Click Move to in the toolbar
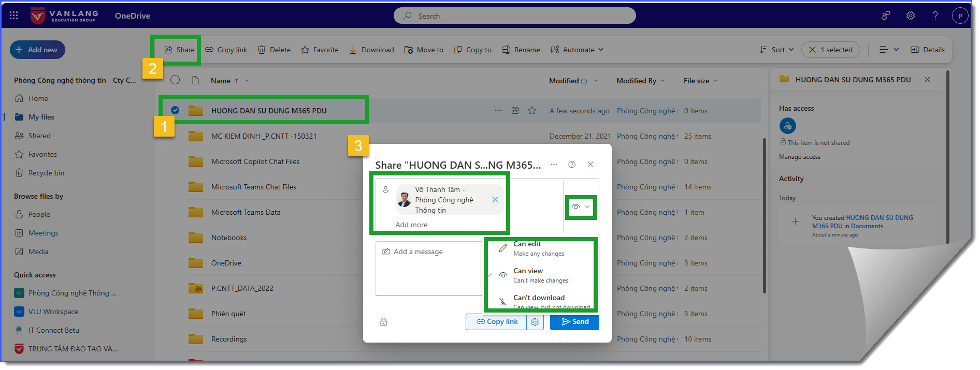The width and height of the screenshot is (980, 370). coord(424,50)
